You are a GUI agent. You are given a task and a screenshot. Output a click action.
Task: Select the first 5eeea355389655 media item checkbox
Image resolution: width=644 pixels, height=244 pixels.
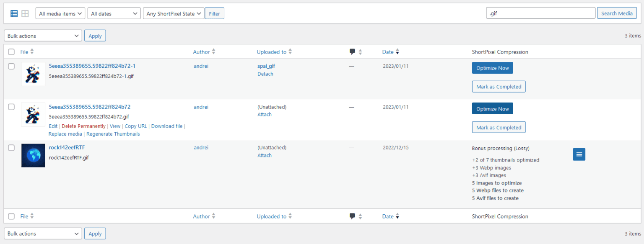(x=11, y=66)
